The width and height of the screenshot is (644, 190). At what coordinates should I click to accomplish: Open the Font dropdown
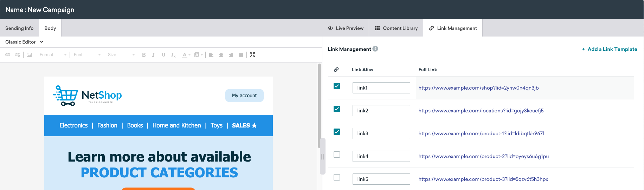(x=87, y=55)
